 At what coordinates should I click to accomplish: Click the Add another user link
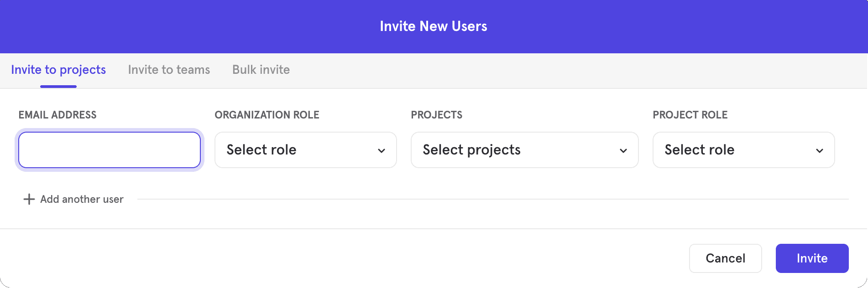click(82, 199)
